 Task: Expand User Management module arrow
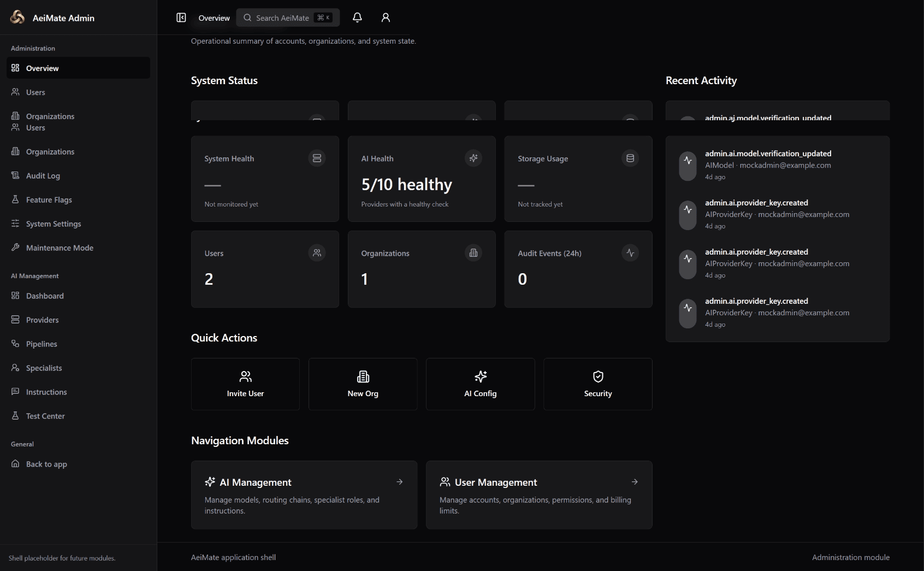coord(635,482)
